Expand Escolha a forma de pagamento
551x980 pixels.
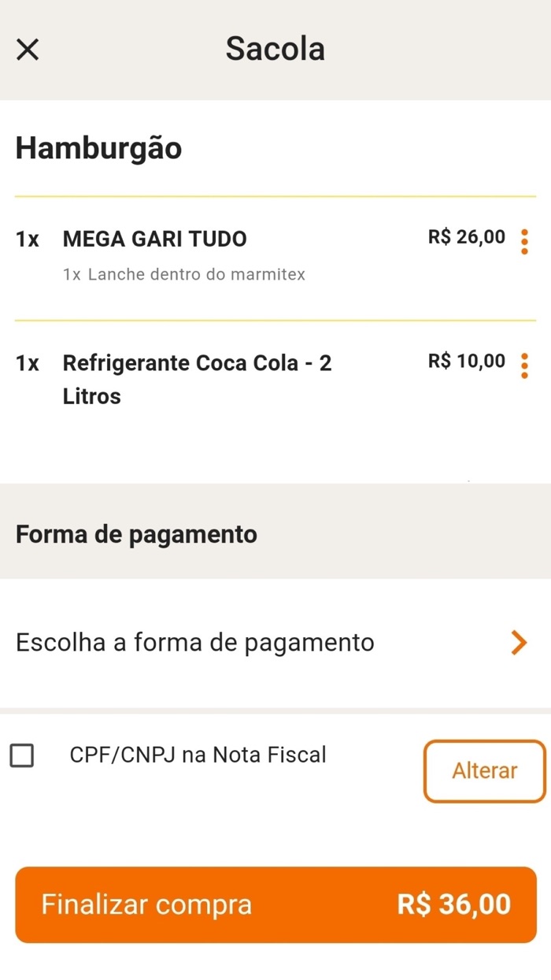click(194, 643)
